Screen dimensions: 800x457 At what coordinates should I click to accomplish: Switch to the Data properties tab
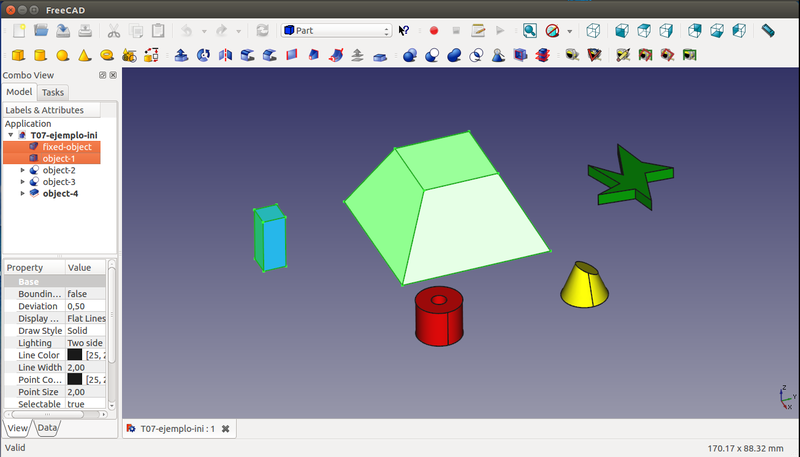[47, 428]
